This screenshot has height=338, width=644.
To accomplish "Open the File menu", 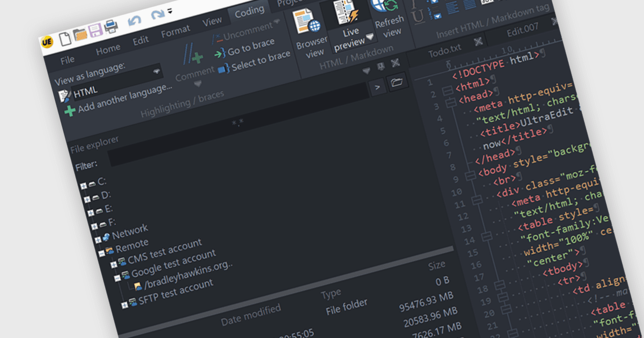I will coord(68,60).
